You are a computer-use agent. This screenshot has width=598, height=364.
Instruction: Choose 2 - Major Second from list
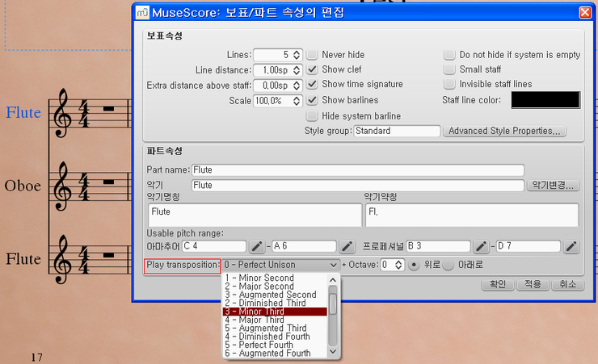[x=275, y=286]
